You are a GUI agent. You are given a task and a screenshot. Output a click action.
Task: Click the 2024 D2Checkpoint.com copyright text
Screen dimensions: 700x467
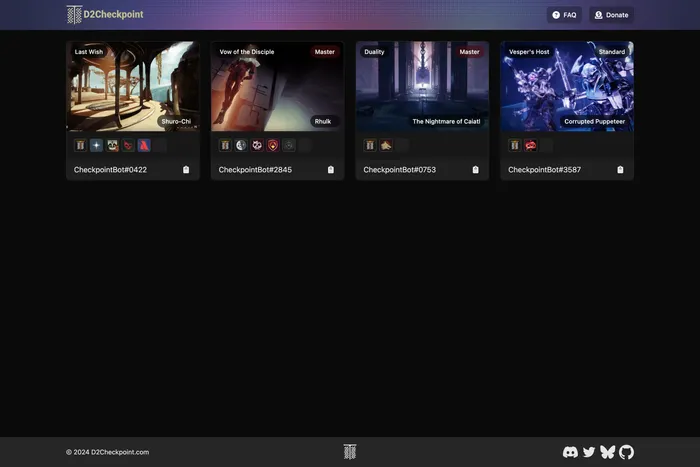point(108,452)
